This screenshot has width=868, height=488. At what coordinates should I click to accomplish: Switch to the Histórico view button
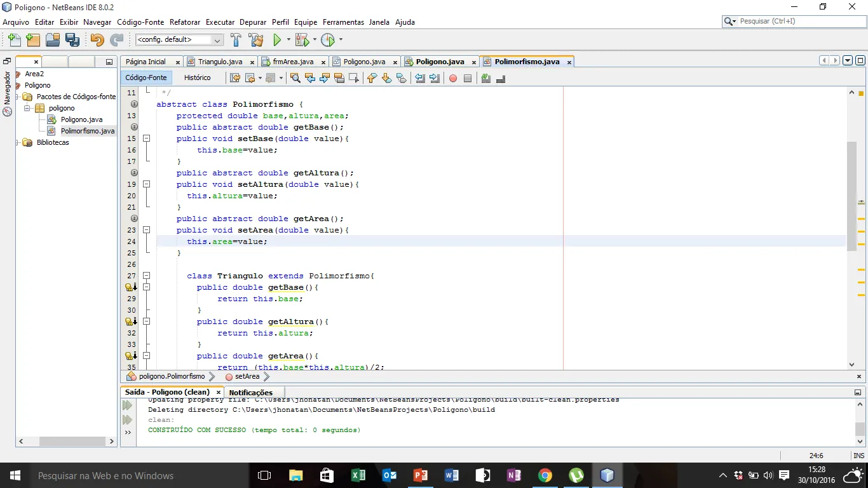click(197, 78)
